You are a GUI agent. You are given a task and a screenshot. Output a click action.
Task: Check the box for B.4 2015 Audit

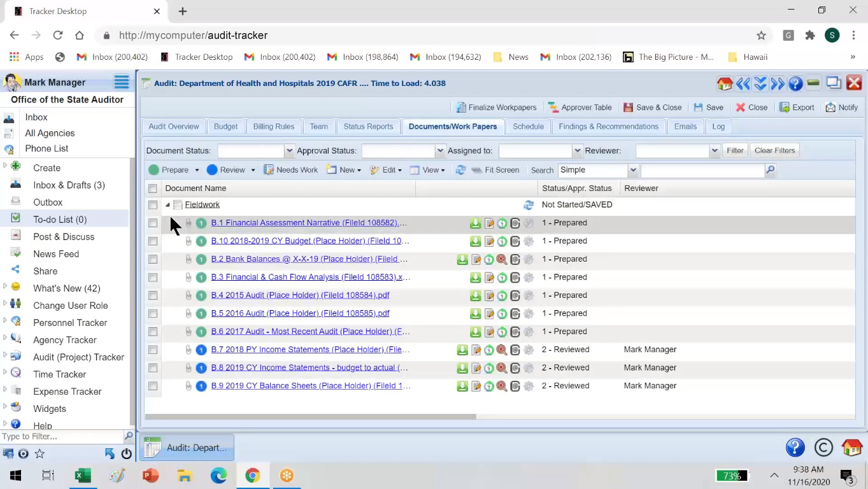[x=153, y=295]
